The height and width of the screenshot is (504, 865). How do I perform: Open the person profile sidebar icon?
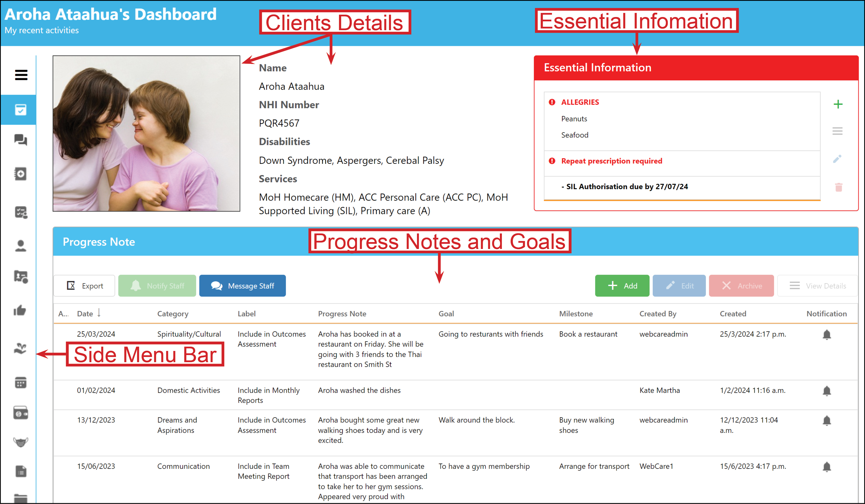pos(20,246)
